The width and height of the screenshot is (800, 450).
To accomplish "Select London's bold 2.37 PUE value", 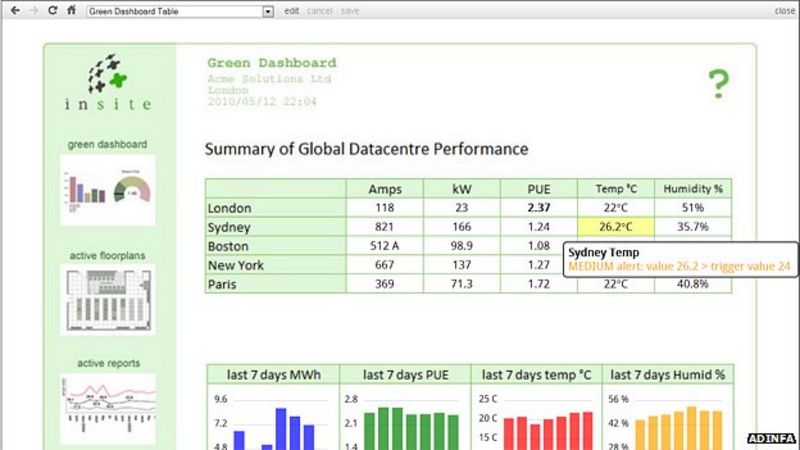I will pyautogui.click(x=539, y=208).
